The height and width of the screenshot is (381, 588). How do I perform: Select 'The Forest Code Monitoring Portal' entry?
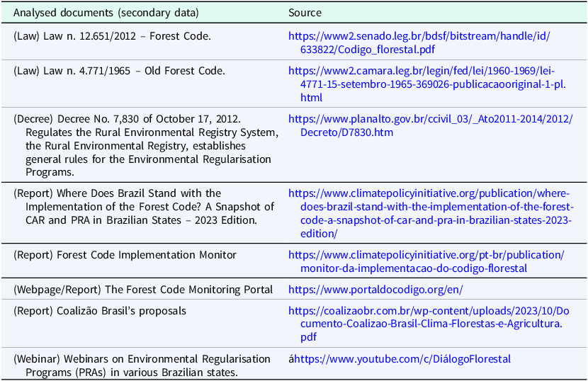pos(143,290)
